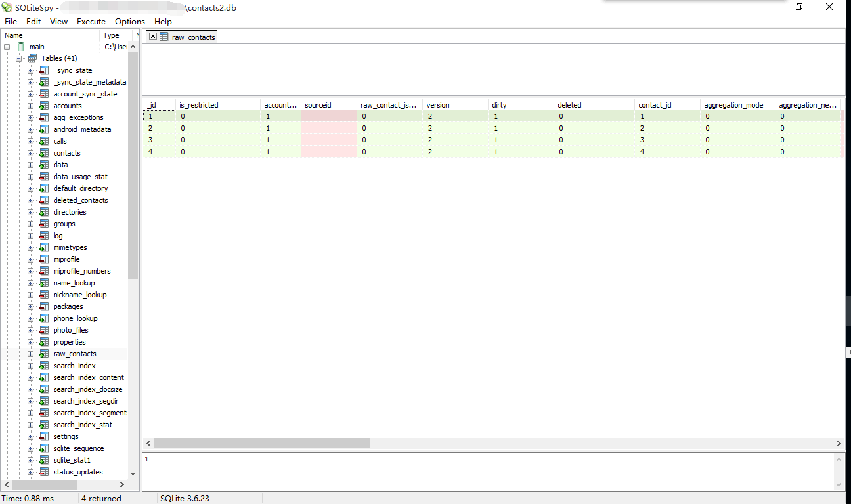Click tree panel scroll down arrow

(x=133, y=473)
